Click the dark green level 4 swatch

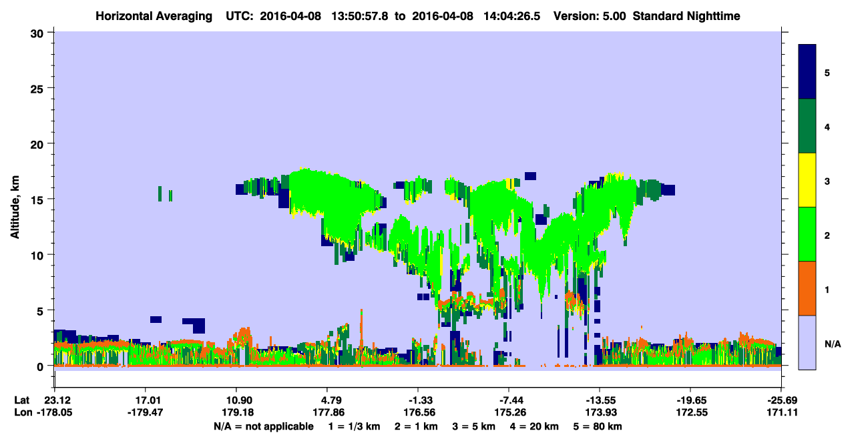click(x=807, y=126)
